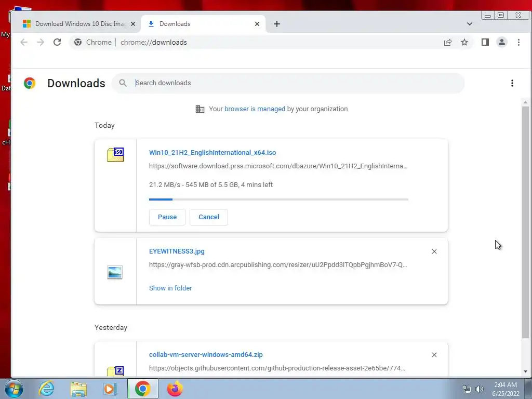Click the Win10 ISO download progress bar
This screenshot has width=532, height=399.
[278, 199]
